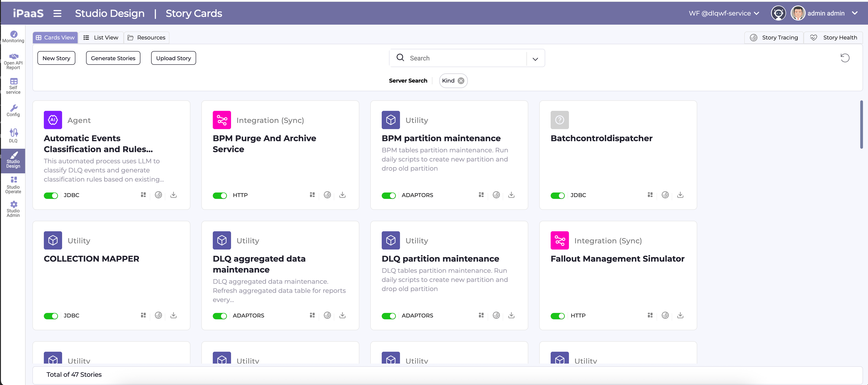Switch off DLQ partition maintenance toggle

tap(389, 316)
